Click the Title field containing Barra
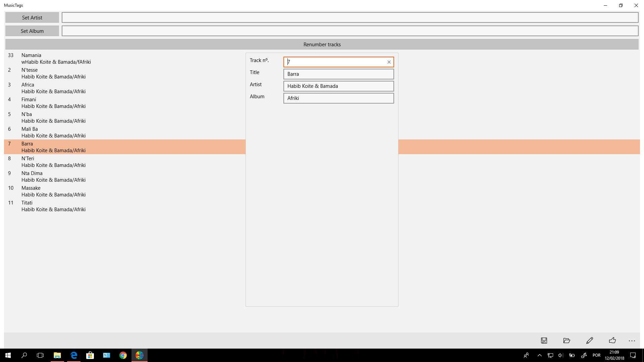The width and height of the screenshot is (644, 362). (338, 74)
